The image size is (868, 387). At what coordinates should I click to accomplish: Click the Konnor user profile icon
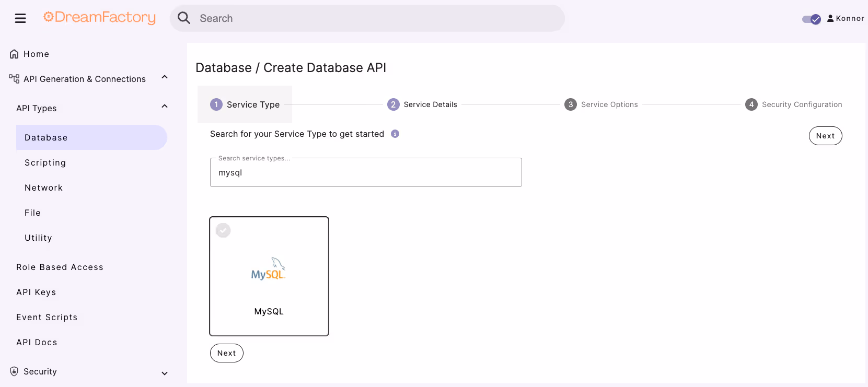click(x=830, y=18)
